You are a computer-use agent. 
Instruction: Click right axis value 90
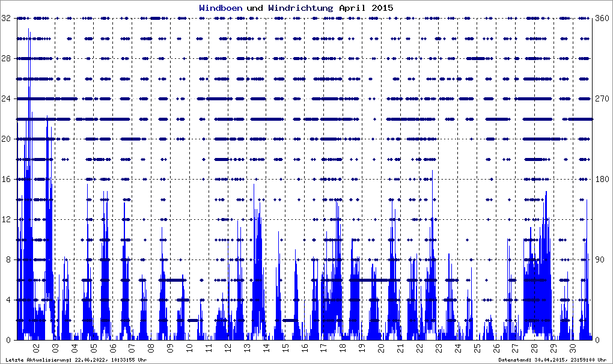coord(600,259)
